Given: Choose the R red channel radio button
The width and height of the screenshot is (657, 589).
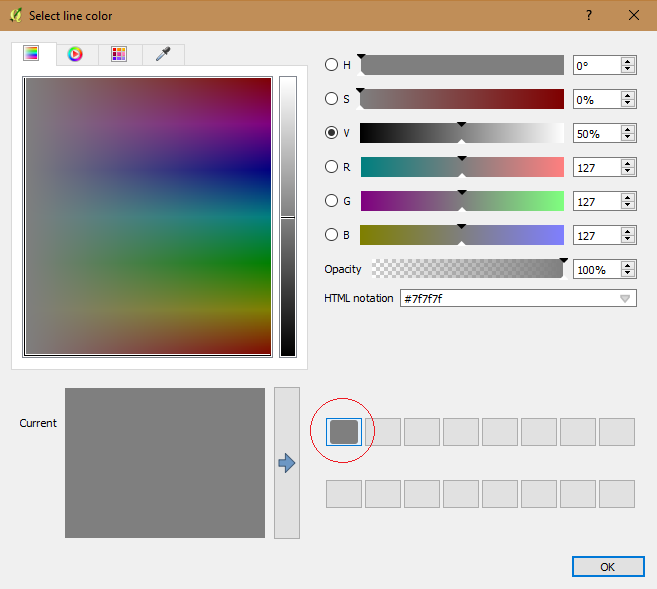Looking at the screenshot, I should [x=332, y=167].
